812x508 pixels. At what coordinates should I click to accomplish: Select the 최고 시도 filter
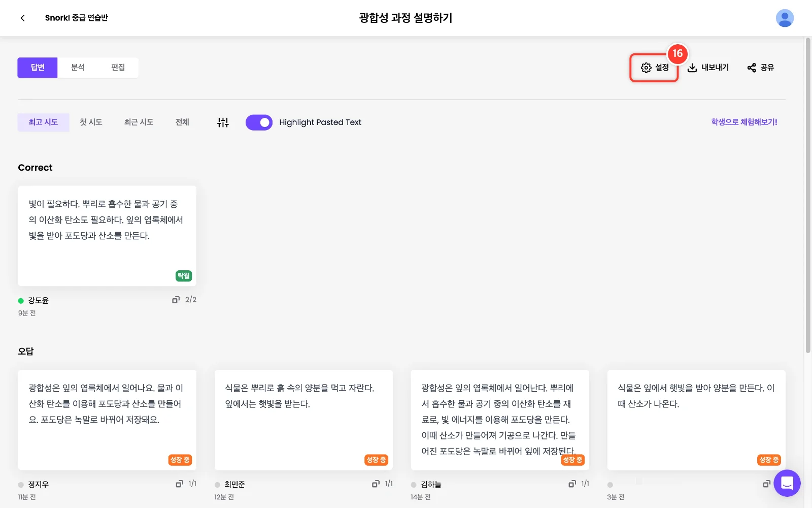[43, 122]
